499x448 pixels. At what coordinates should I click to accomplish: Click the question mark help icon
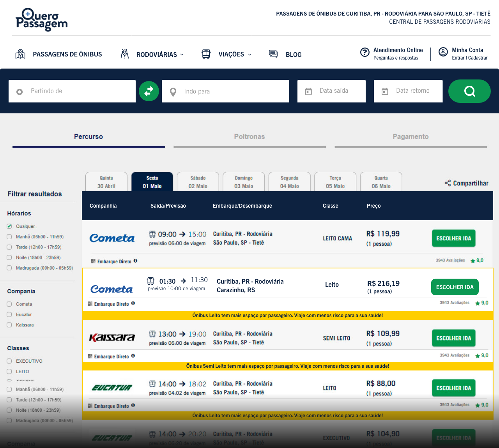[x=365, y=52]
